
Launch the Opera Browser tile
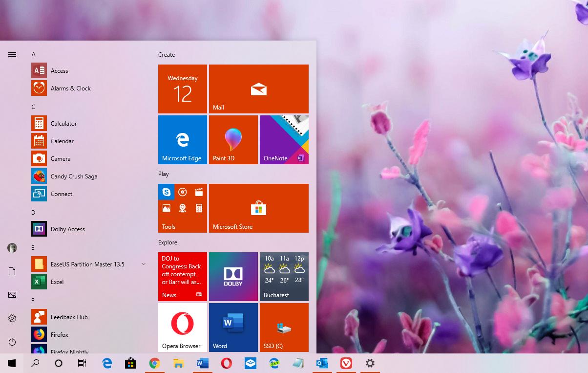click(x=183, y=328)
